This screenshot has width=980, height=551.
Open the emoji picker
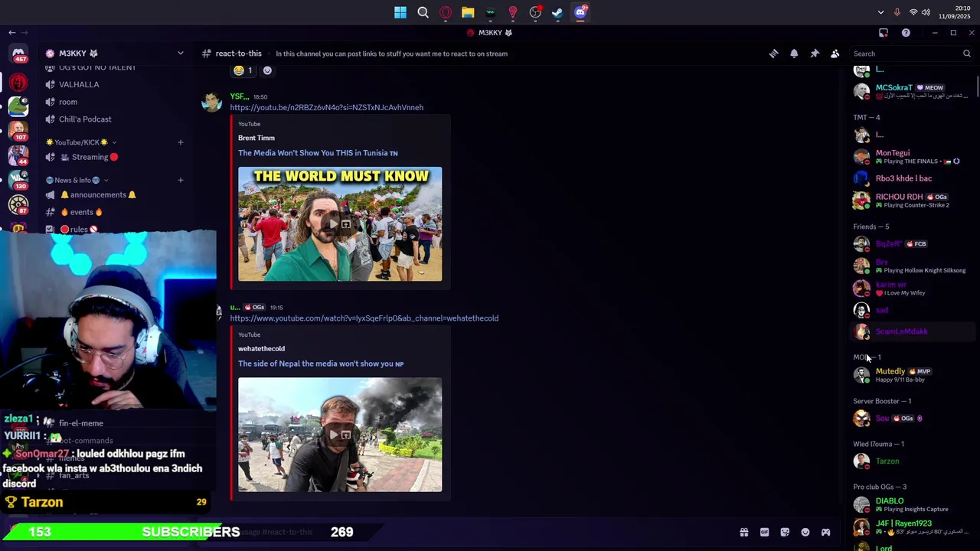coord(805,532)
